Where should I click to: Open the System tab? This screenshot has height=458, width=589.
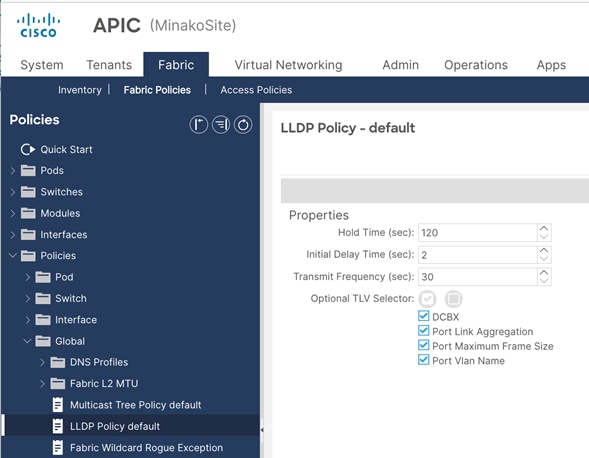click(x=42, y=65)
